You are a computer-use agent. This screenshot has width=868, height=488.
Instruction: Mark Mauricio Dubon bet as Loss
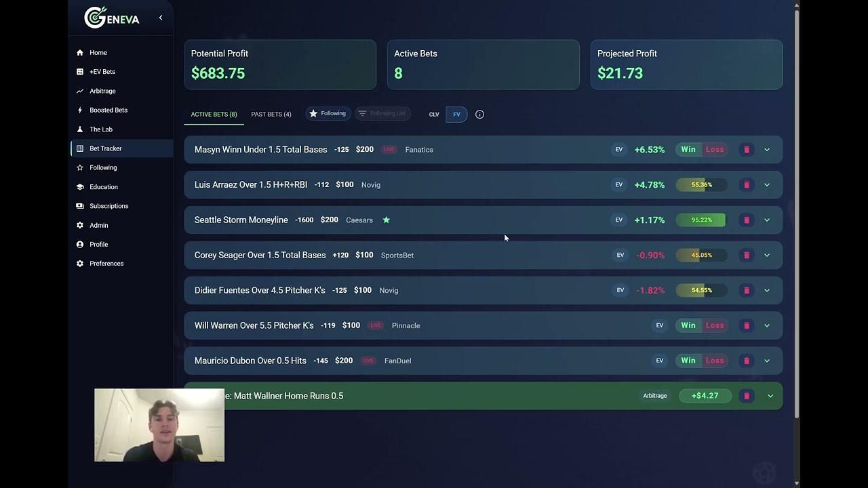(x=715, y=361)
